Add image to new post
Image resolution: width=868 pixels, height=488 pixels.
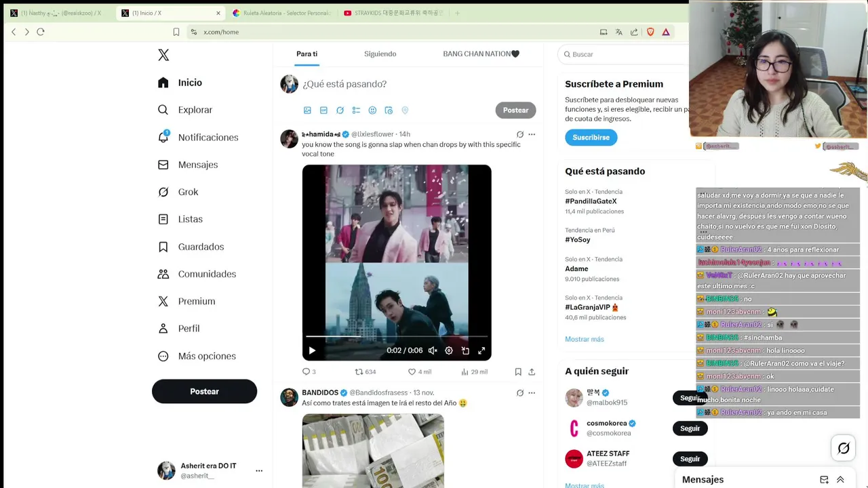click(x=307, y=110)
